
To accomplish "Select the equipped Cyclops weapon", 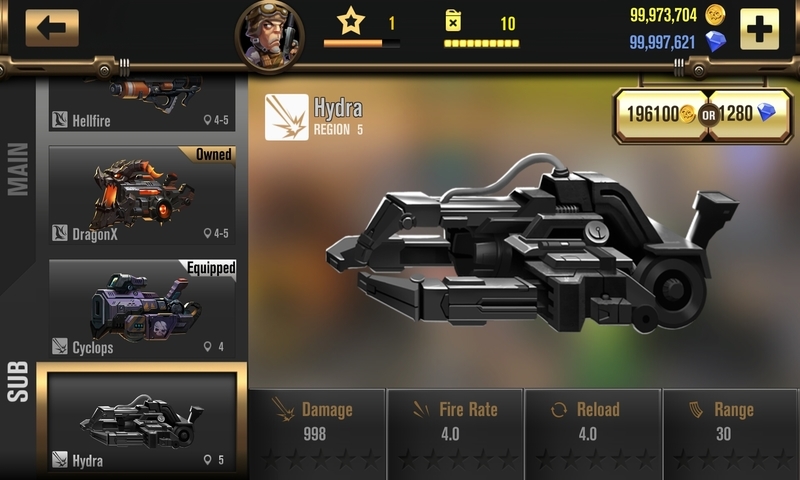I will [142, 309].
